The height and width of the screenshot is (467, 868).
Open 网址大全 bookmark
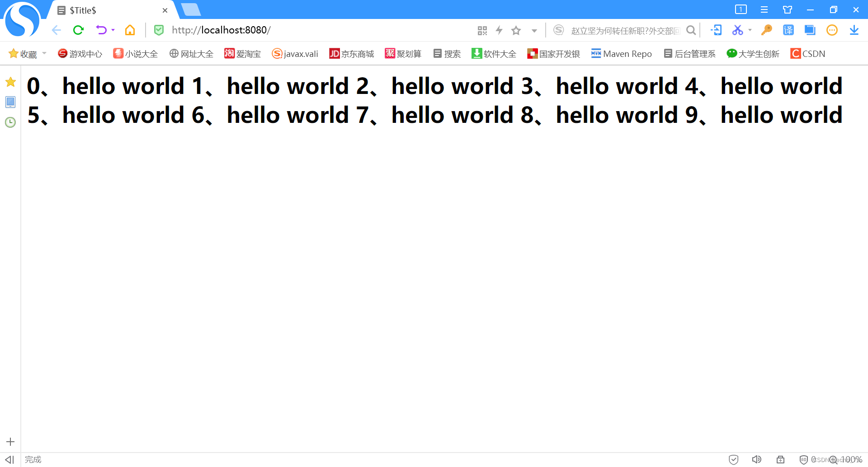(191, 54)
